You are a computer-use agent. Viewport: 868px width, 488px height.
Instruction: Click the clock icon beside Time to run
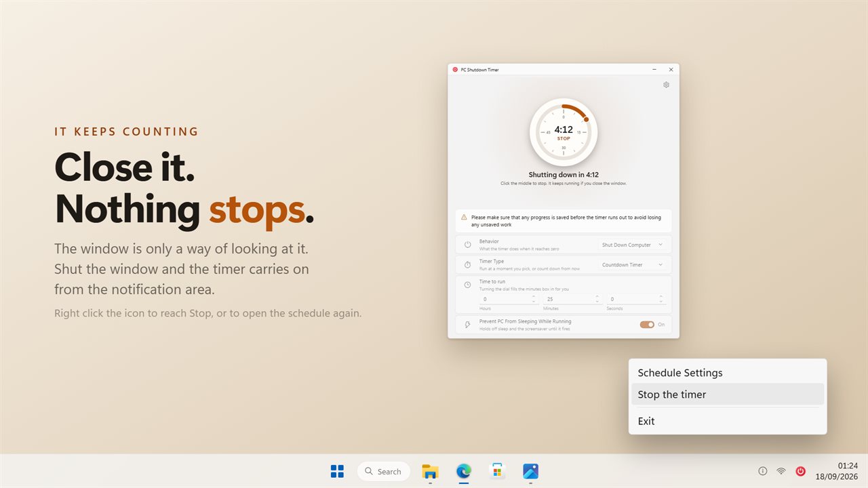pyautogui.click(x=467, y=285)
